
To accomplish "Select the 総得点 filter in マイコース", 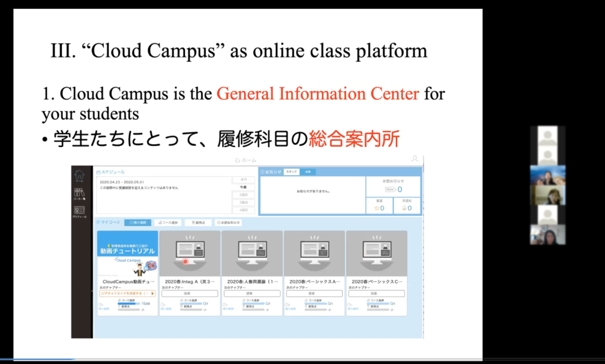I will (199, 223).
